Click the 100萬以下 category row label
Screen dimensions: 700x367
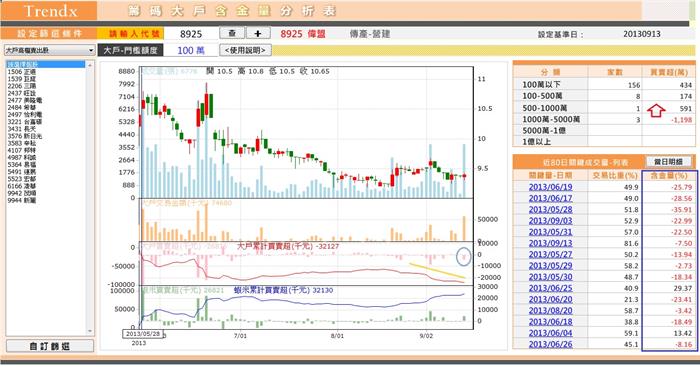(541, 84)
